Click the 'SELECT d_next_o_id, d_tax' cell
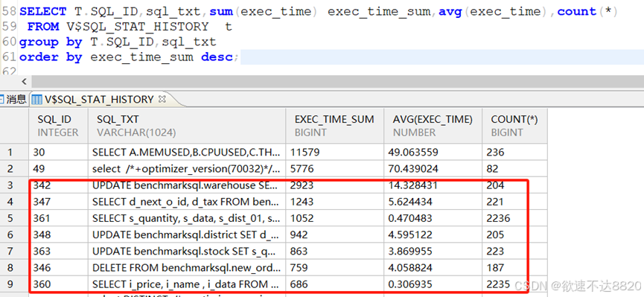Image resolution: width=644 pixels, height=297 pixels. pos(187,202)
